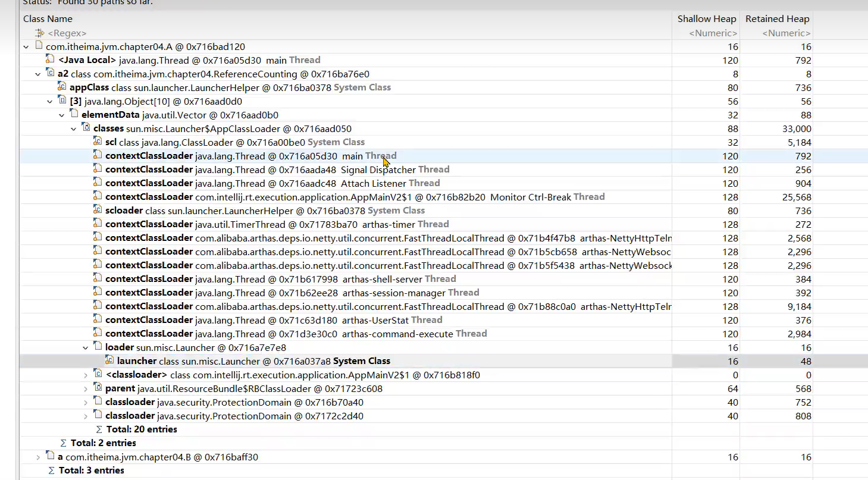
Task: Click shallow heap value 88
Action: 732,129
